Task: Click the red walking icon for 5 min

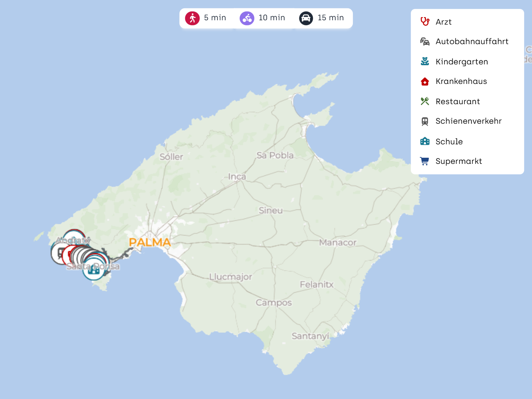Action: (x=192, y=18)
